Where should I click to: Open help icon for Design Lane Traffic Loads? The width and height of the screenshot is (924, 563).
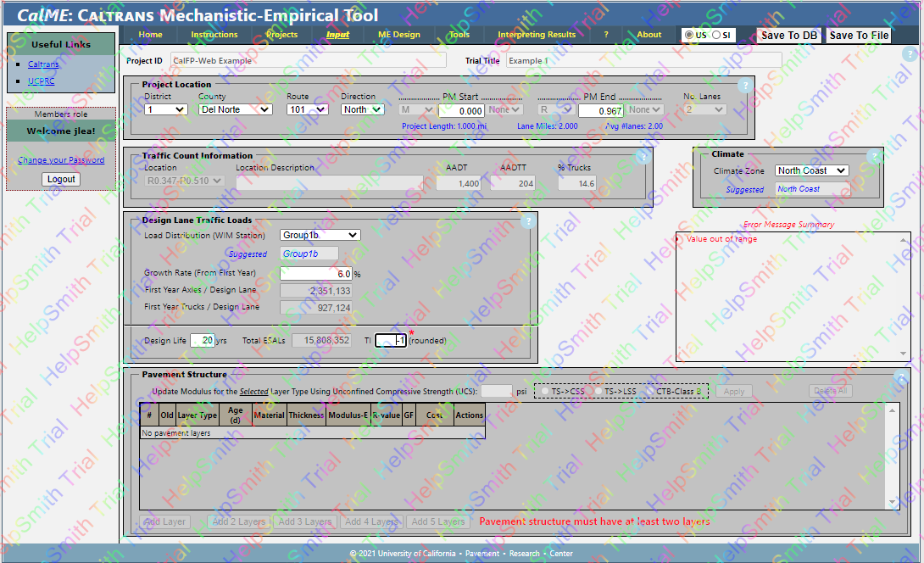point(528,221)
